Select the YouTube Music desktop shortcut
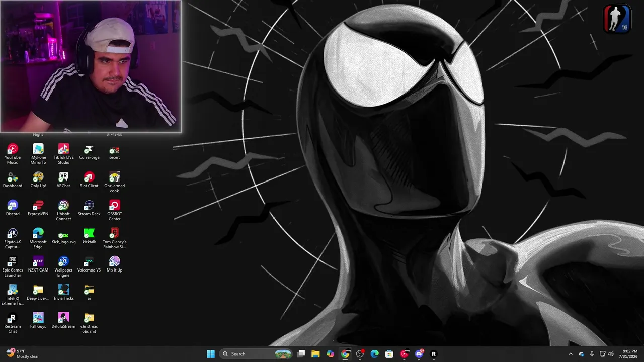 13,154
